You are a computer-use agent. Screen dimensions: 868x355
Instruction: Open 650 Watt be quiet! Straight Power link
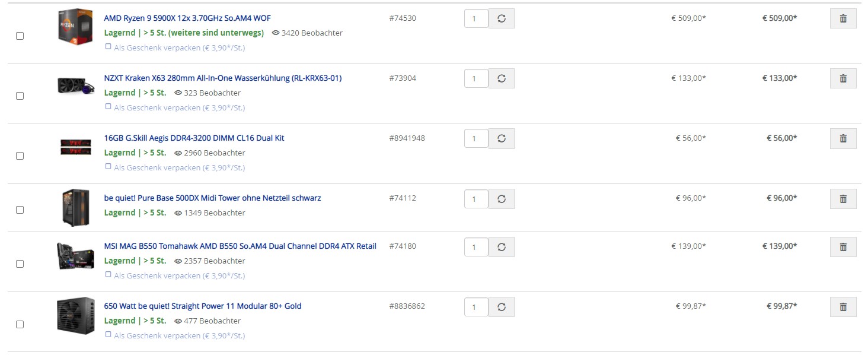pos(202,306)
